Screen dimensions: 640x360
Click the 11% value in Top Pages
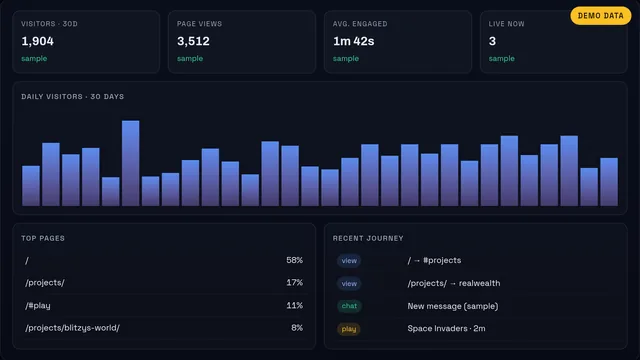click(x=294, y=305)
